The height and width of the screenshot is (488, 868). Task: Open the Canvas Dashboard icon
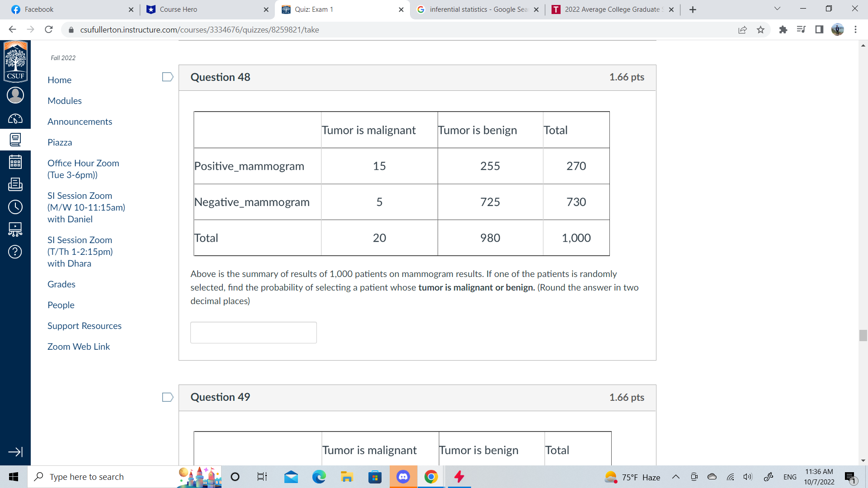tap(15, 119)
